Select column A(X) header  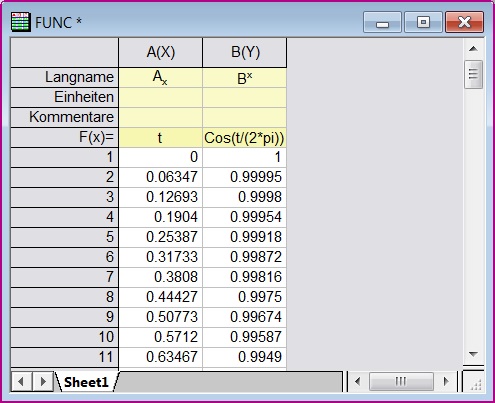coord(160,52)
